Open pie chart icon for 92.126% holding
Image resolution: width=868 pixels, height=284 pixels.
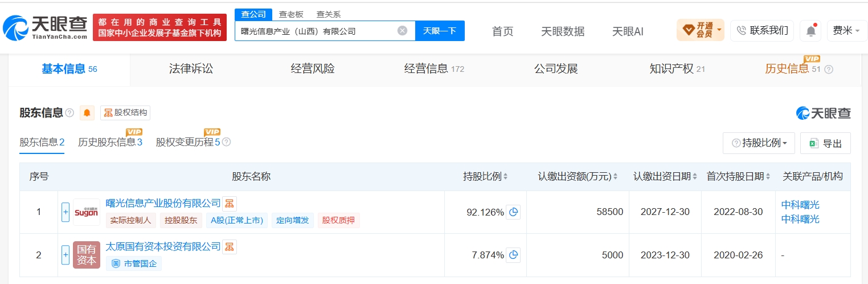pos(514,212)
